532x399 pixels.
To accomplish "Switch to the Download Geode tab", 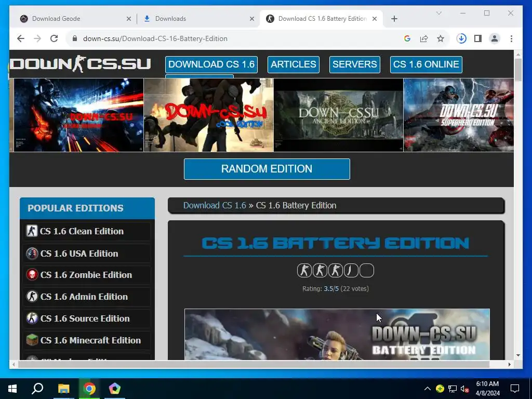I will tap(75, 19).
